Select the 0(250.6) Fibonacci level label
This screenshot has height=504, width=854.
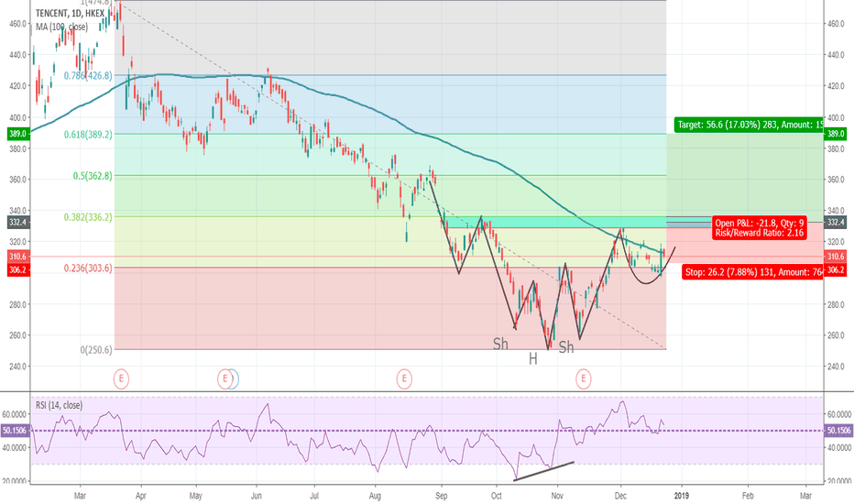coord(96,350)
